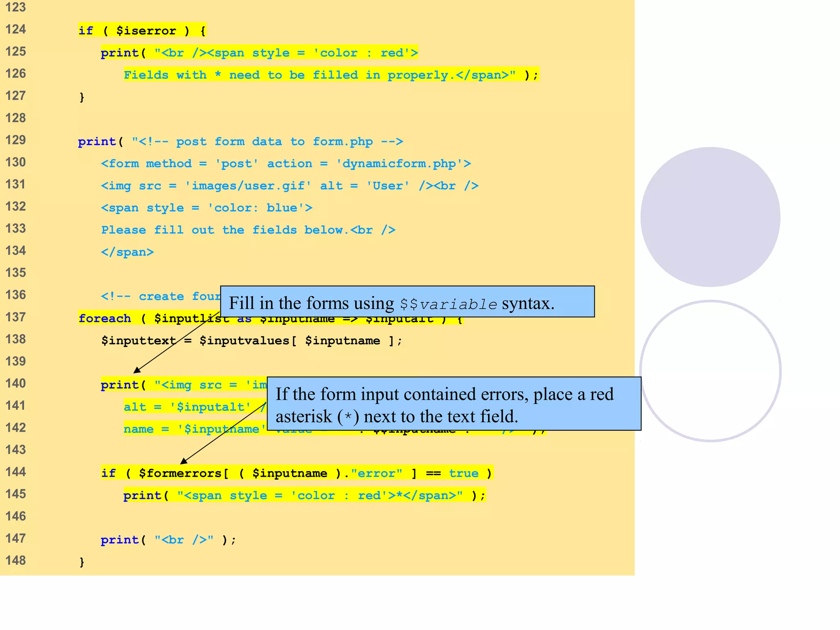840x630 pixels.
Task: Select the form method post action line
Action: (x=286, y=164)
